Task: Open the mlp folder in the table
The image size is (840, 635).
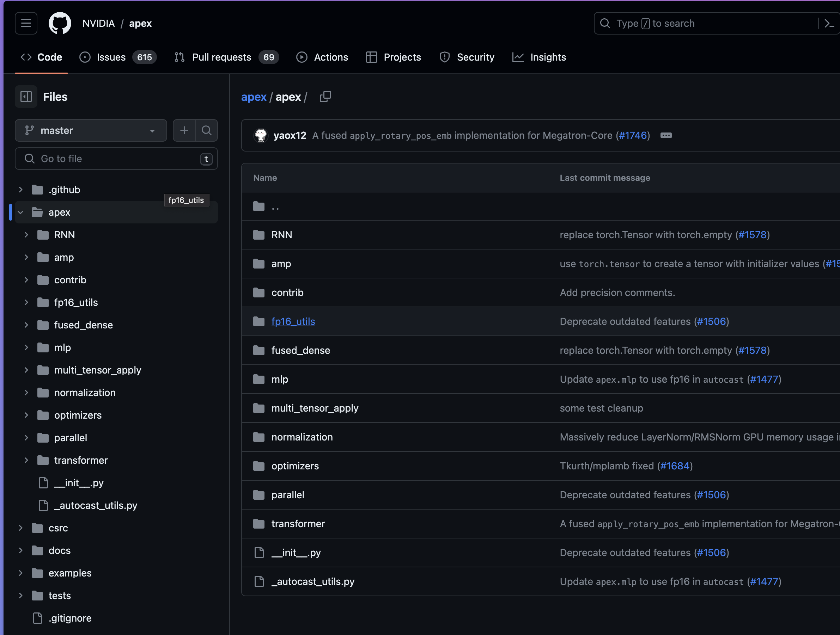Action: (x=280, y=379)
